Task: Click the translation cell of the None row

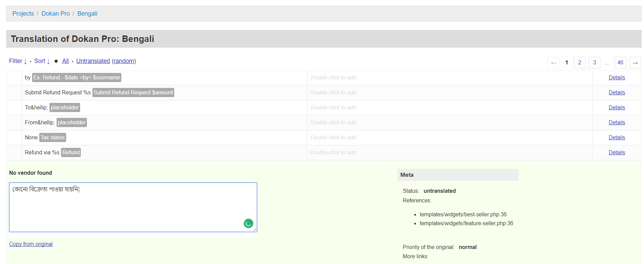Action: (x=450, y=138)
